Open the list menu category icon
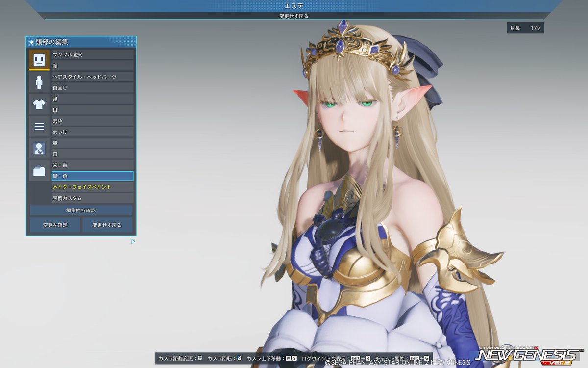Image resolution: width=588 pixels, height=368 pixels. click(x=39, y=126)
